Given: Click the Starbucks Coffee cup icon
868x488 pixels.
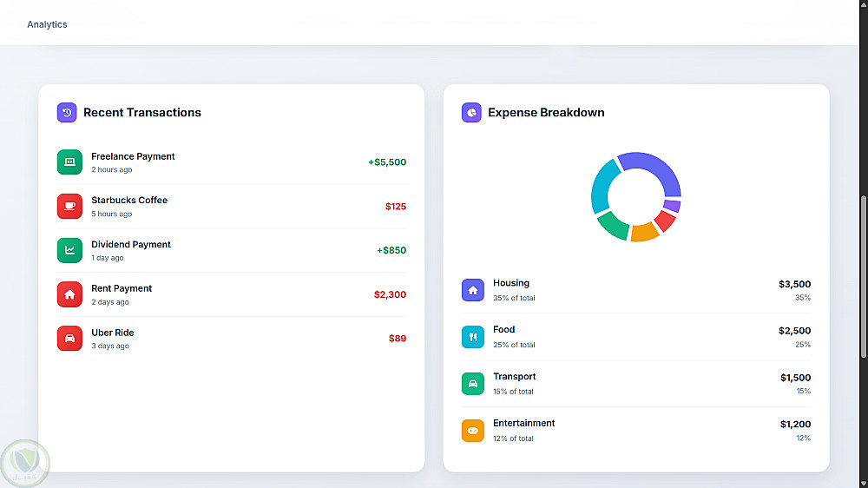Looking at the screenshot, I should [69, 206].
